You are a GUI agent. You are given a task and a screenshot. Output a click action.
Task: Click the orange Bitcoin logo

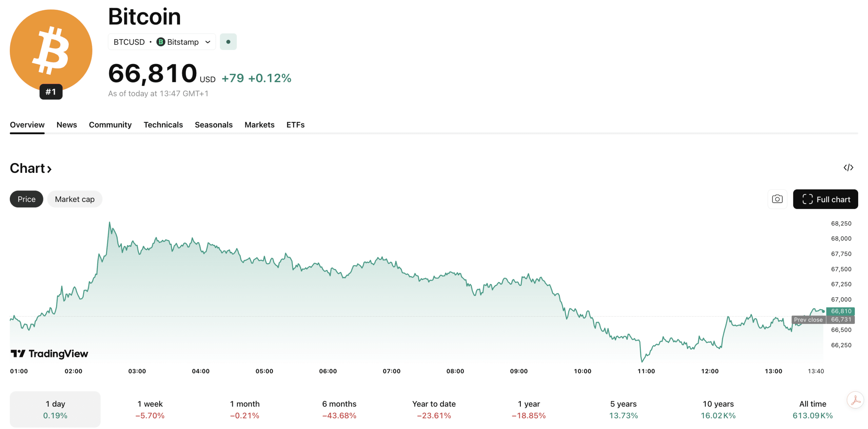click(x=51, y=50)
